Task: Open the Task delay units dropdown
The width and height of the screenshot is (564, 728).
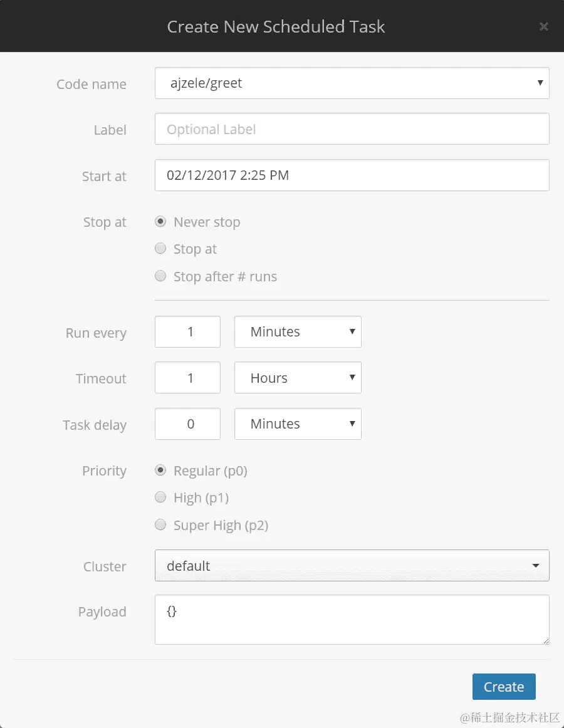Action: pyautogui.click(x=298, y=424)
